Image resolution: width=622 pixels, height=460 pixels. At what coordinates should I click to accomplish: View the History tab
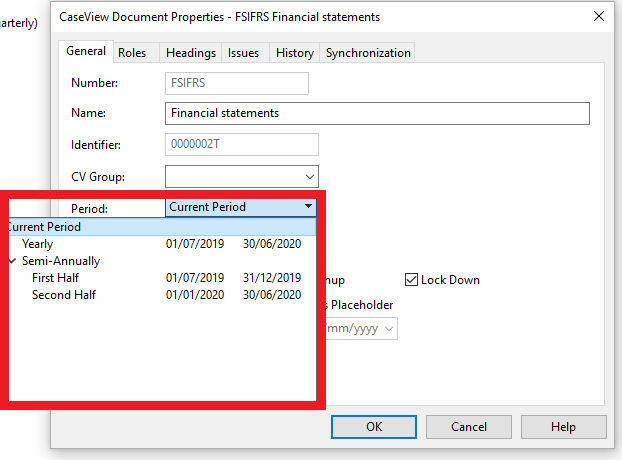tap(295, 53)
